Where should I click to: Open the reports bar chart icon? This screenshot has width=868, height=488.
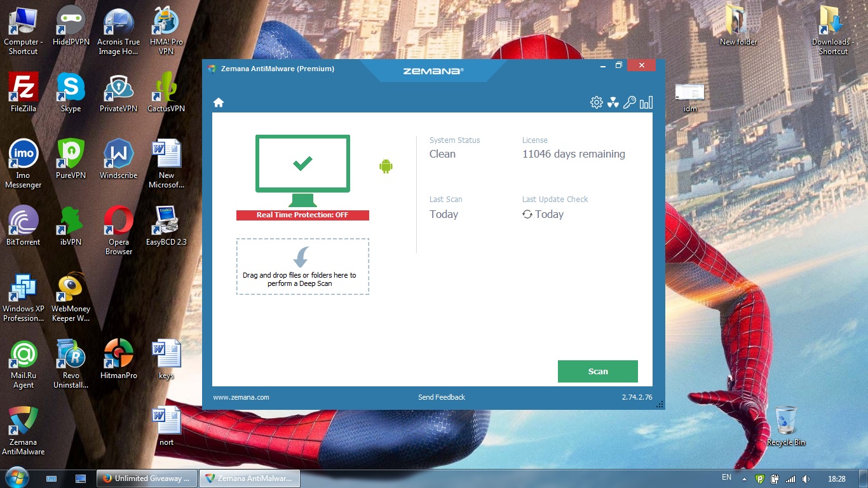pos(646,102)
